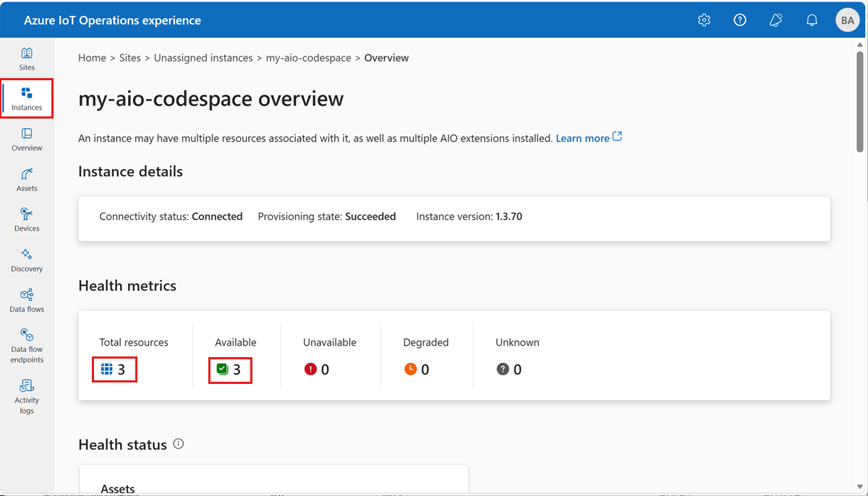
Task: Navigate to Data flows in sidebar
Action: tap(27, 301)
